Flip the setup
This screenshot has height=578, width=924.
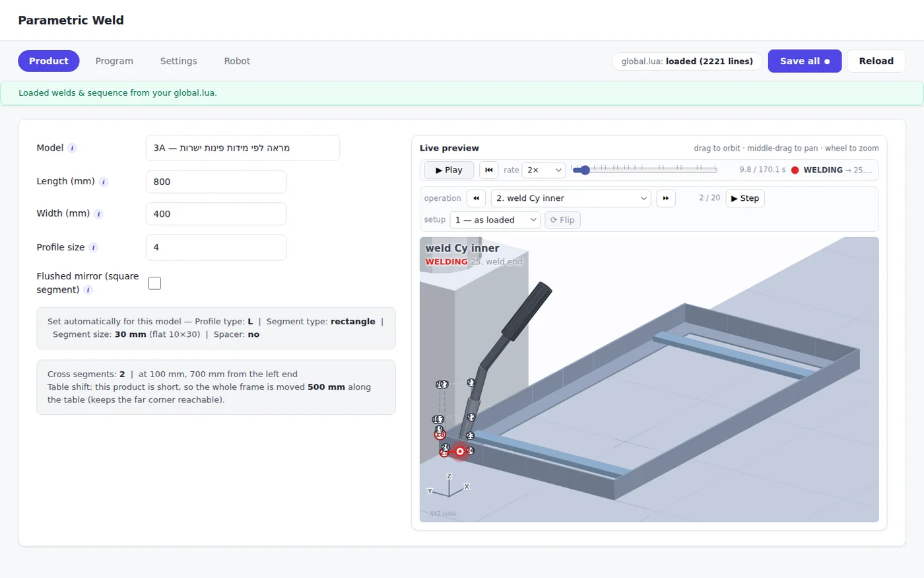click(x=562, y=220)
